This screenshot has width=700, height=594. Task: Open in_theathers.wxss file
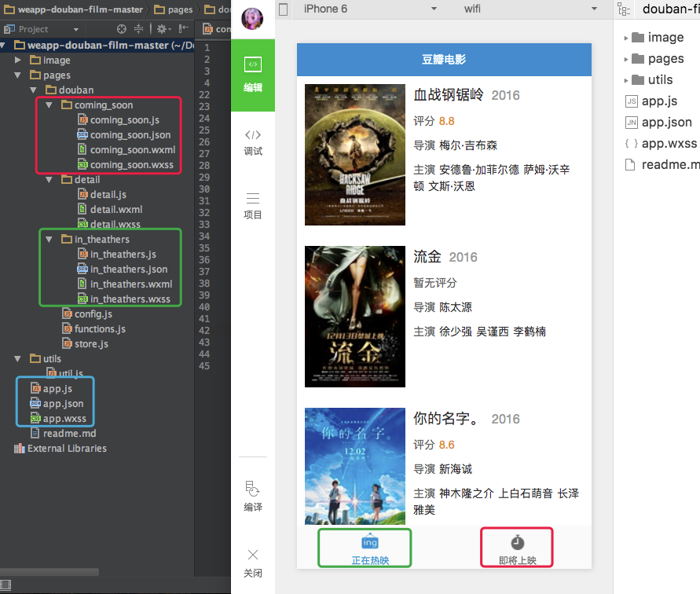tap(124, 299)
